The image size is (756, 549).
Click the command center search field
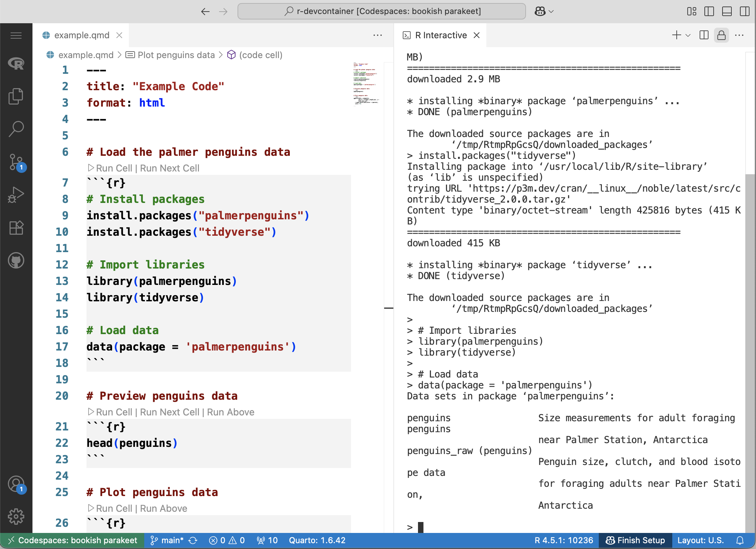click(x=382, y=12)
